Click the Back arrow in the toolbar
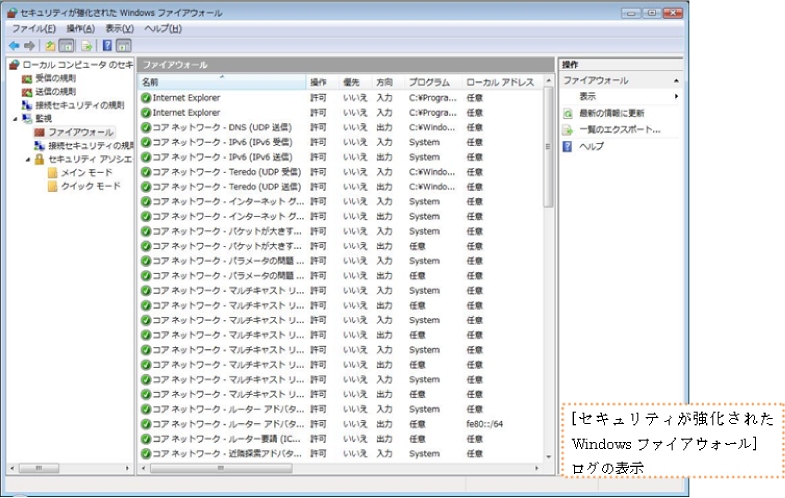 14,46
